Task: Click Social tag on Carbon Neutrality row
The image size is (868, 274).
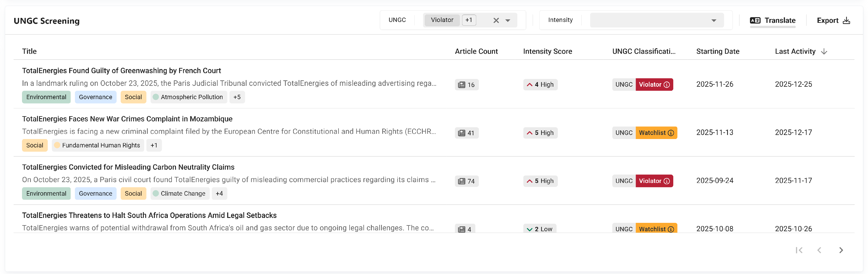Action: (x=133, y=193)
